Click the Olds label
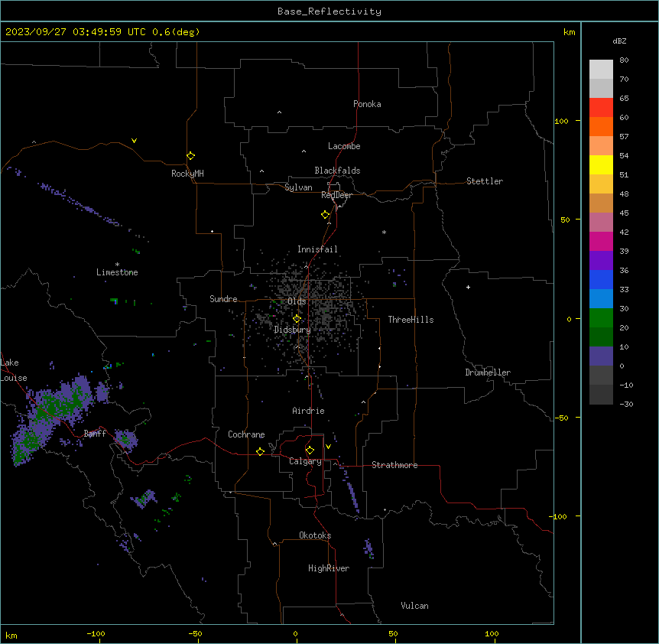 point(297,301)
